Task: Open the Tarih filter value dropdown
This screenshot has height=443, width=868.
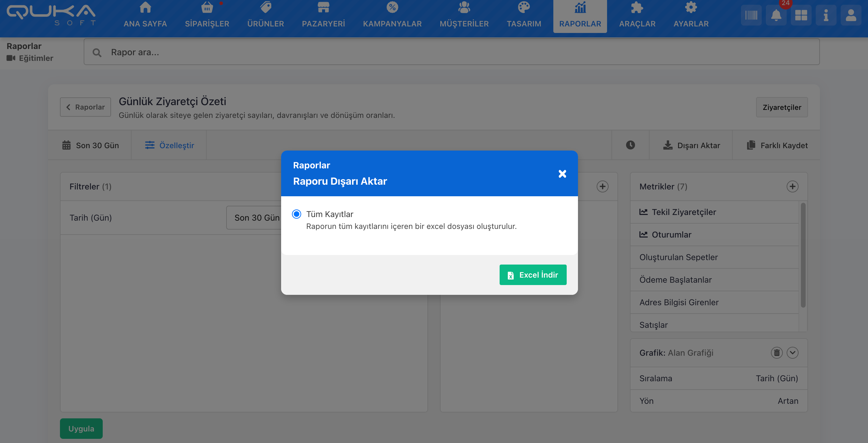Action: click(x=256, y=218)
